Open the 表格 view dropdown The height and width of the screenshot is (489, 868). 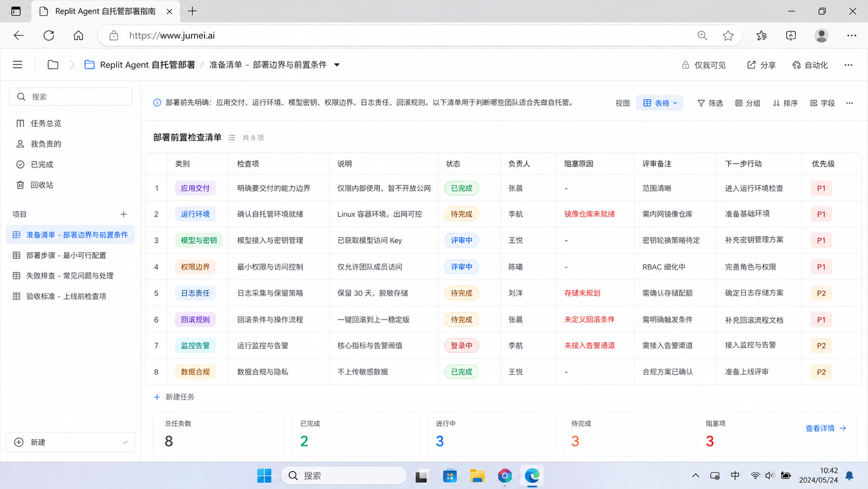660,103
